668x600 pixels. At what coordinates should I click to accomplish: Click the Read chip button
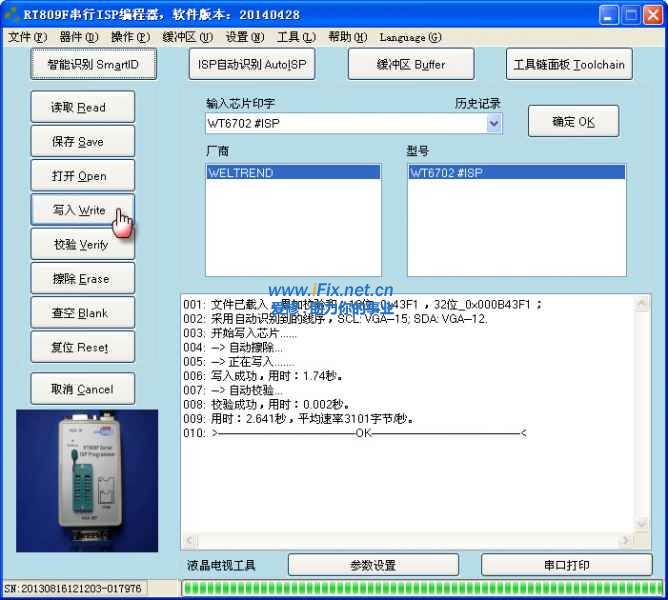(x=79, y=107)
